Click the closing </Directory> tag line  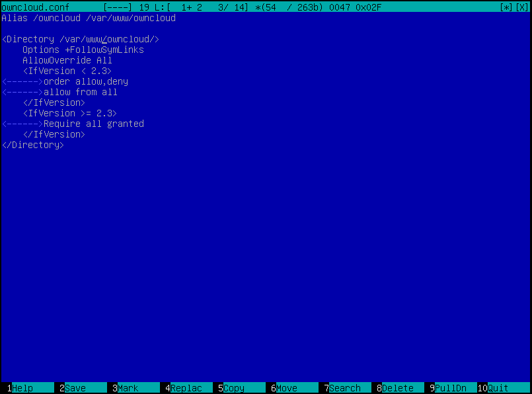(x=33, y=145)
